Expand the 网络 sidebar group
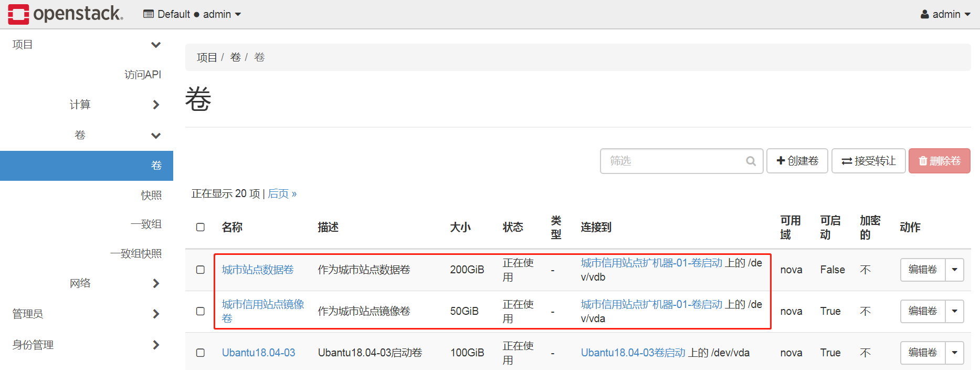980x370 pixels. pos(87,283)
